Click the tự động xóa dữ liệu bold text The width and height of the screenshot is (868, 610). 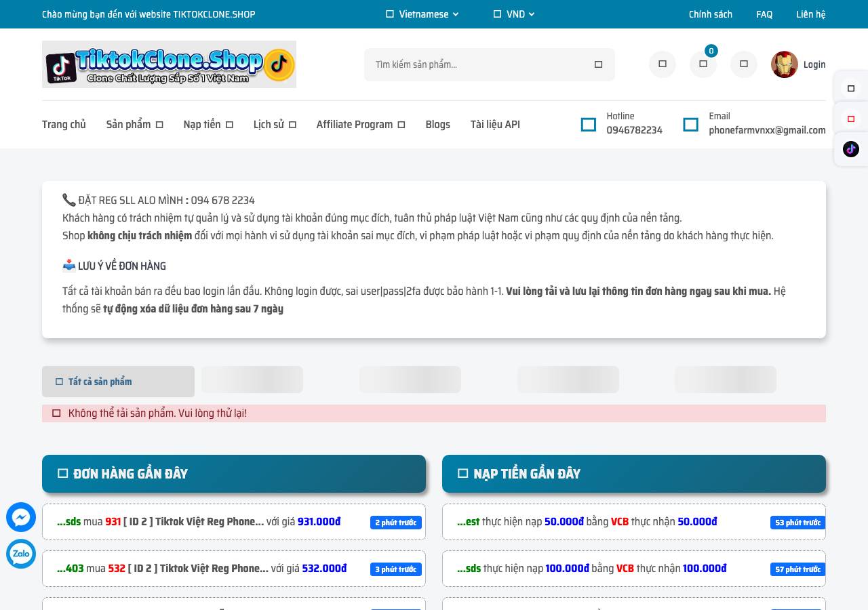[193, 309]
